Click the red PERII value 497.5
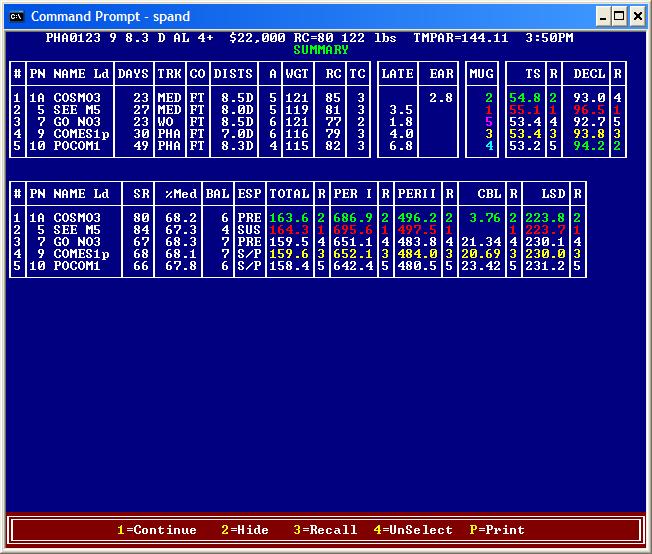 pos(417,230)
